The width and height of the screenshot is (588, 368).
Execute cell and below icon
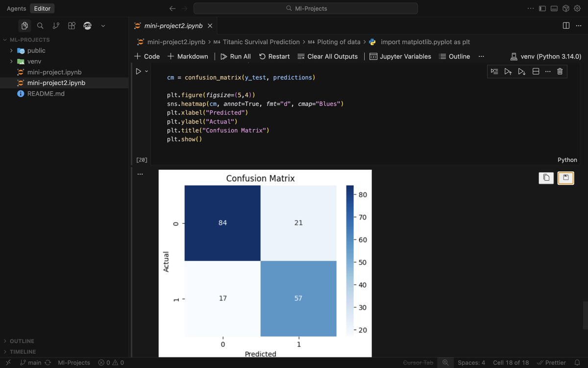pyautogui.click(x=522, y=72)
